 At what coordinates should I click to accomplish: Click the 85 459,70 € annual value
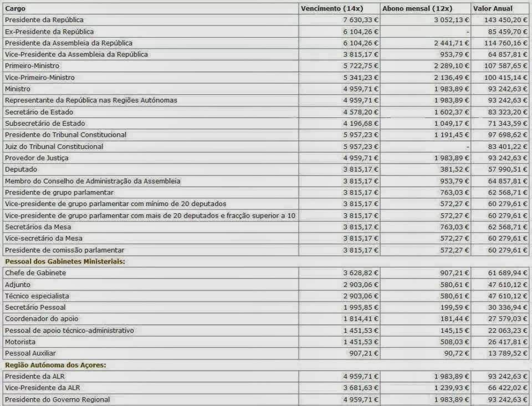pos(508,32)
